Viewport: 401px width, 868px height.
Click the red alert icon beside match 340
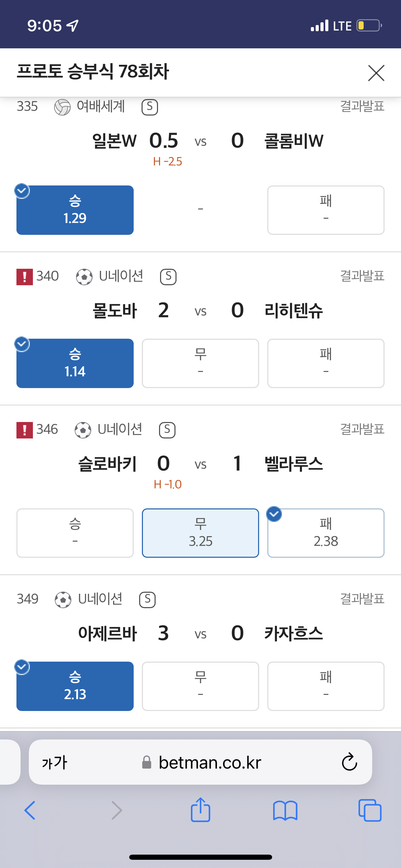point(25,277)
